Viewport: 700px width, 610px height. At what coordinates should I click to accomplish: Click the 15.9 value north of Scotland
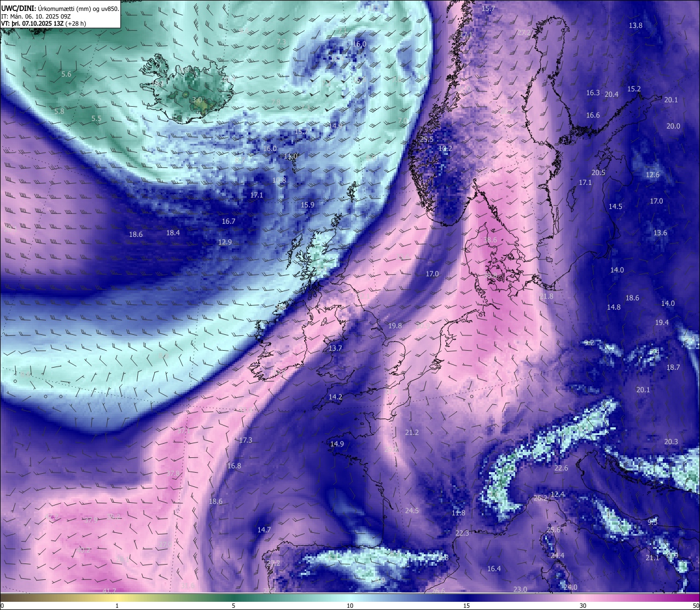pyautogui.click(x=307, y=205)
